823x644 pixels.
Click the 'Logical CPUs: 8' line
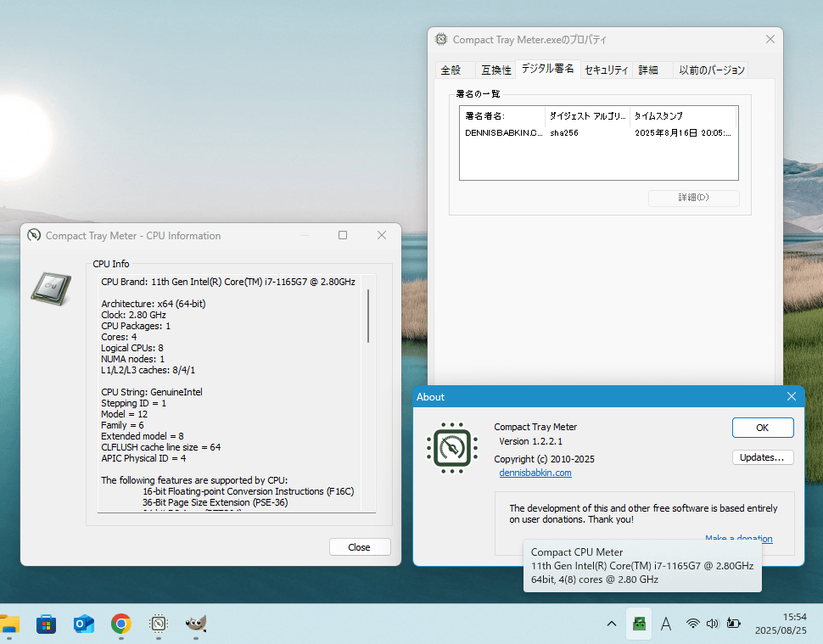(132, 348)
